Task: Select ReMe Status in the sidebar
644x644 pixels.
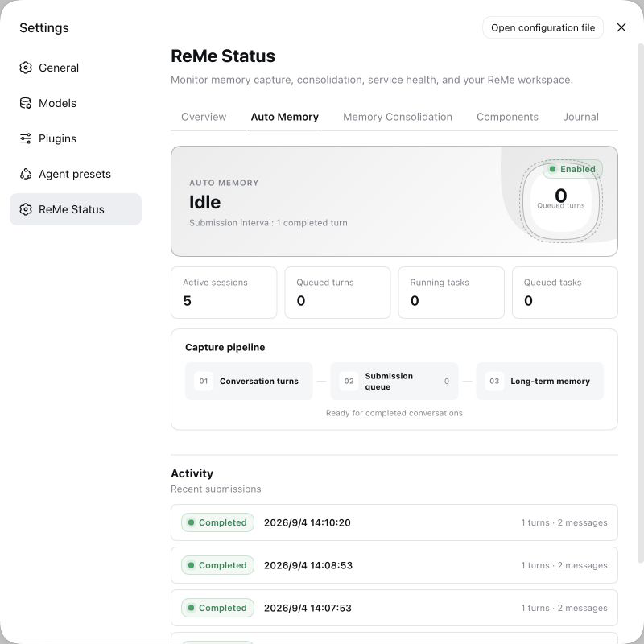Action: [76, 209]
